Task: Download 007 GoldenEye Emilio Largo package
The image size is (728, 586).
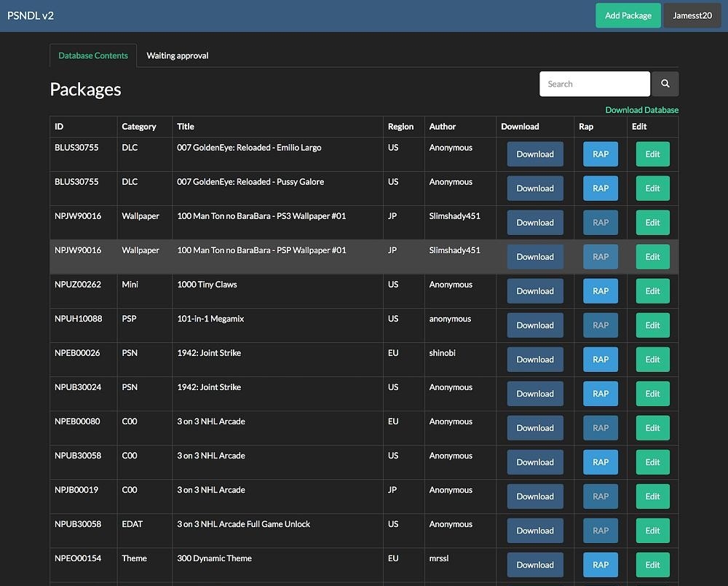Action: pyautogui.click(x=535, y=154)
